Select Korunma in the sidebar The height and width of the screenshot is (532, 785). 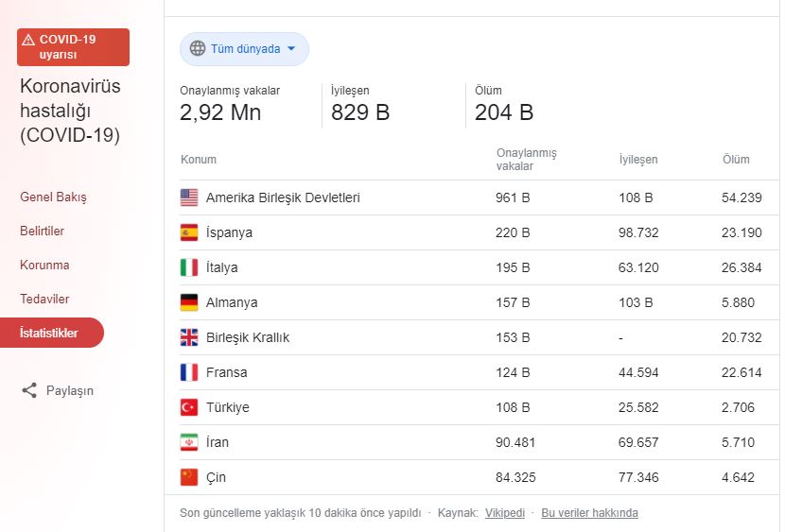click(44, 266)
